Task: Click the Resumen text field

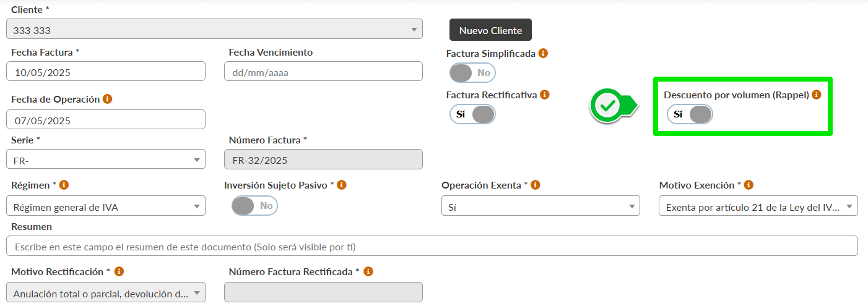Action: coord(432,245)
